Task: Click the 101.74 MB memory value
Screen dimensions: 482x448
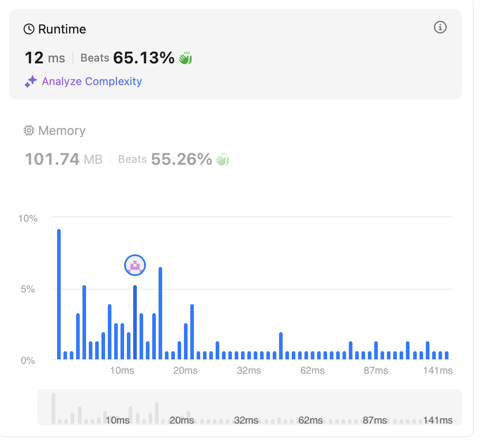Action: [63, 159]
